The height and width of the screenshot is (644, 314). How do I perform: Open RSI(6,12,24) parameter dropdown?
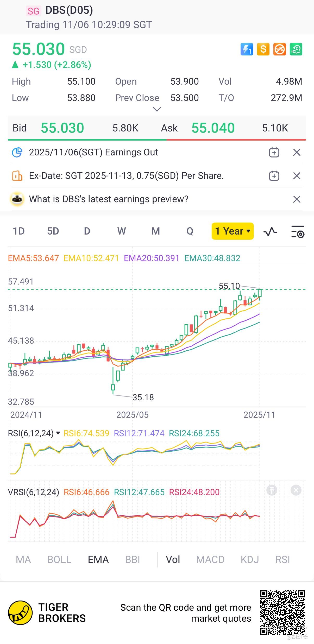(x=34, y=433)
